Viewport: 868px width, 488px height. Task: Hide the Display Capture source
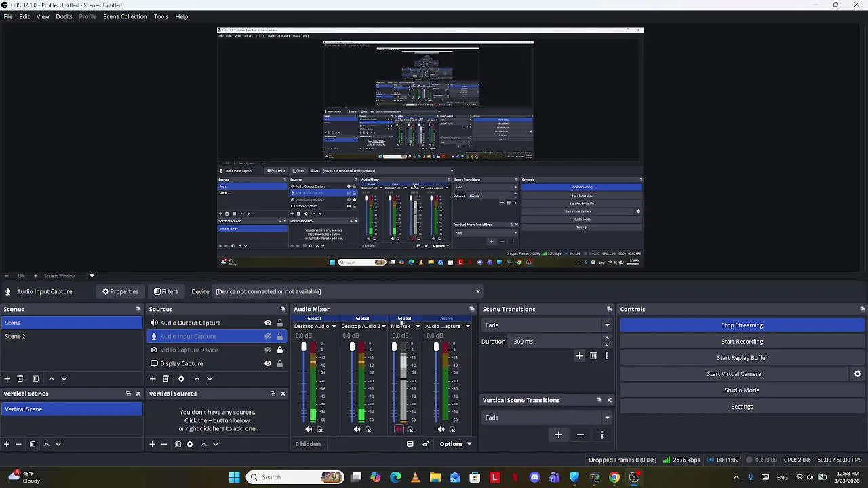click(x=268, y=364)
